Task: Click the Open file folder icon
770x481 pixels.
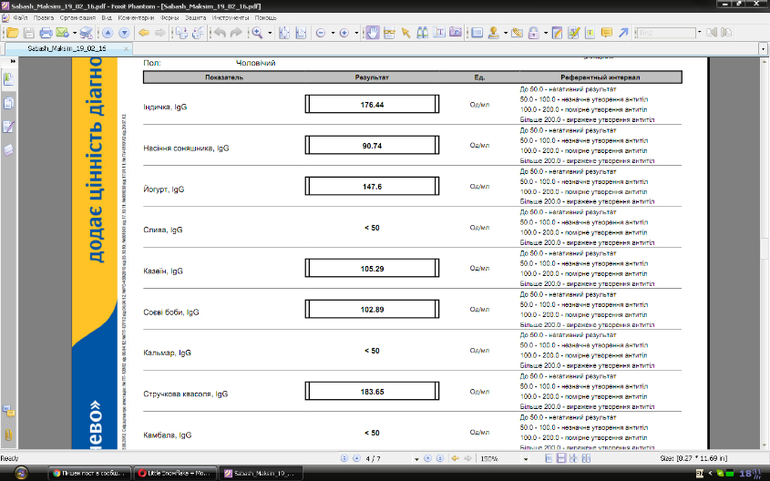Action: pos(12,33)
